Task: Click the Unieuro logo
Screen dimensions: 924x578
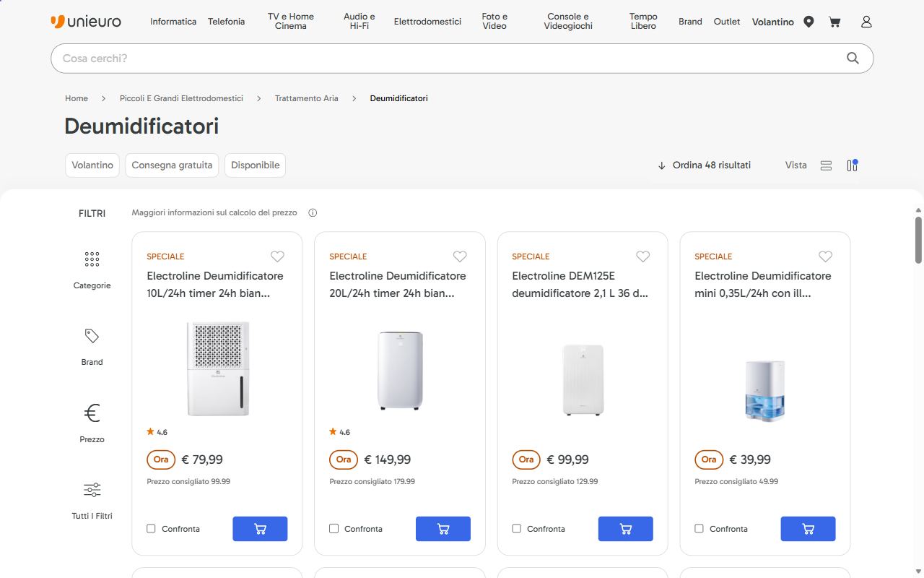Action: click(x=86, y=22)
